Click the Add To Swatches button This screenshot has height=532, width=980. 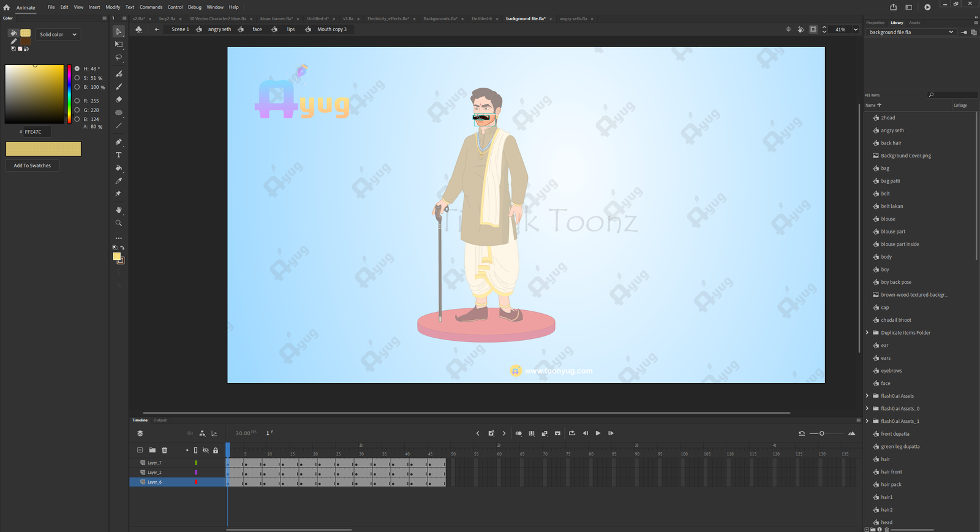pyautogui.click(x=32, y=165)
